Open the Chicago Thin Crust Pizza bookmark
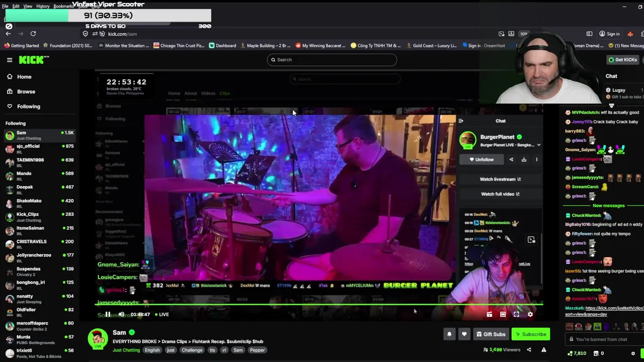This screenshot has width=644, height=362. [179, 46]
